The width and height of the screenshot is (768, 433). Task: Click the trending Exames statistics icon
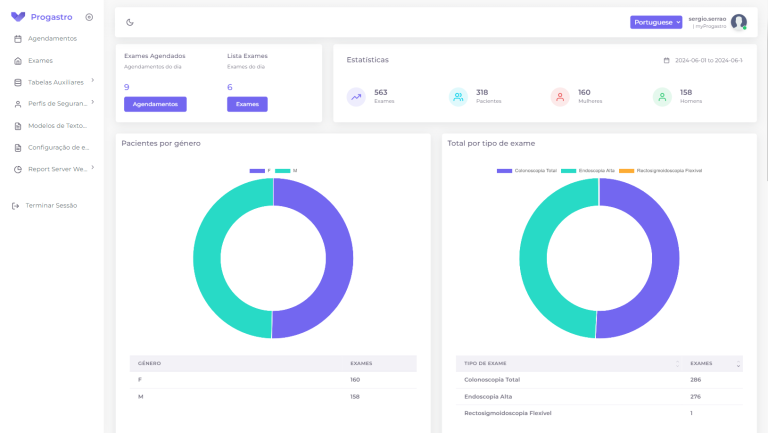[x=356, y=97]
